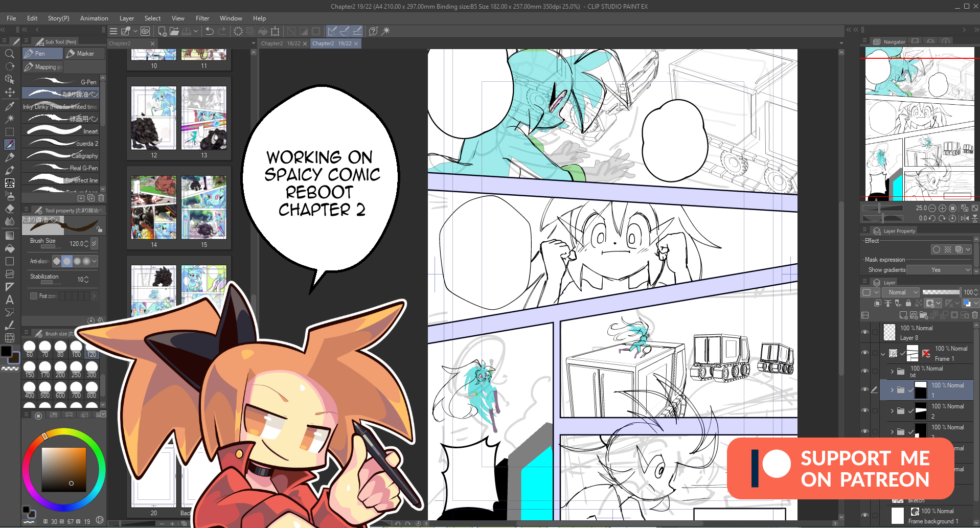This screenshot has width=980, height=528.
Task: Open the Filter menu
Action: click(202, 18)
